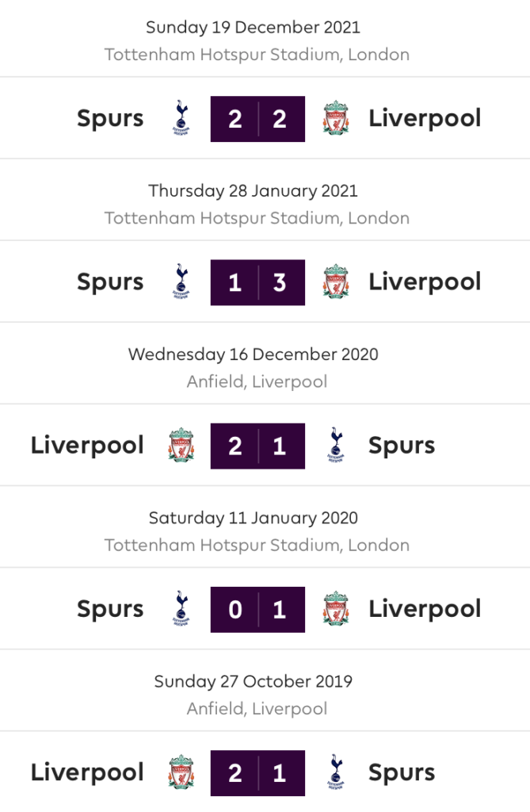This screenshot has width=530, height=812.
Task: Click the Spurs crest in the 16 December 2020 match
Action: pyautogui.click(x=336, y=446)
